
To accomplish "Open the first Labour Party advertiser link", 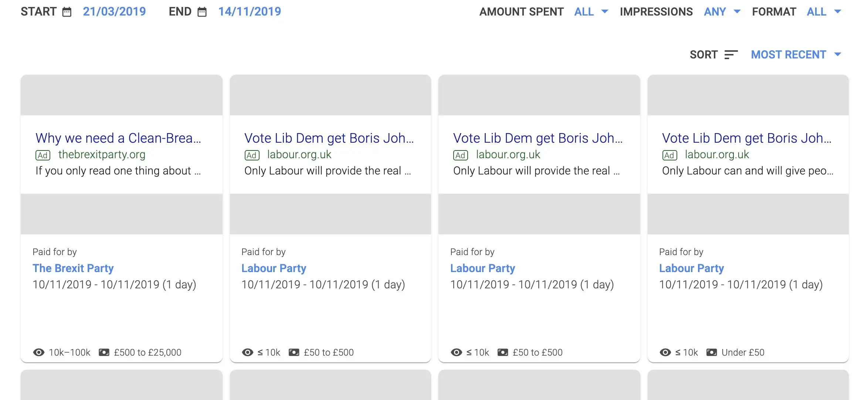I will [274, 268].
